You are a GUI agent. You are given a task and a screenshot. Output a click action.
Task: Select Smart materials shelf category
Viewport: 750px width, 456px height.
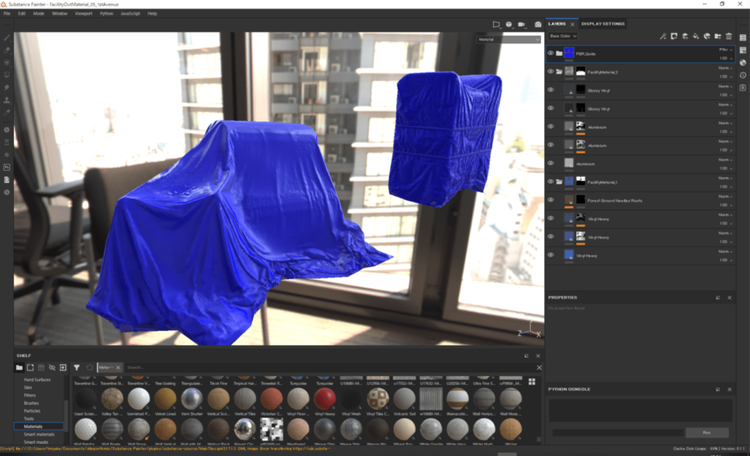tap(39, 434)
